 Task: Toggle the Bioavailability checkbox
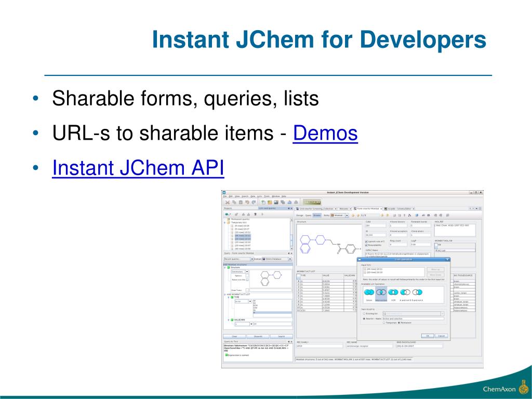(x=366, y=245)
